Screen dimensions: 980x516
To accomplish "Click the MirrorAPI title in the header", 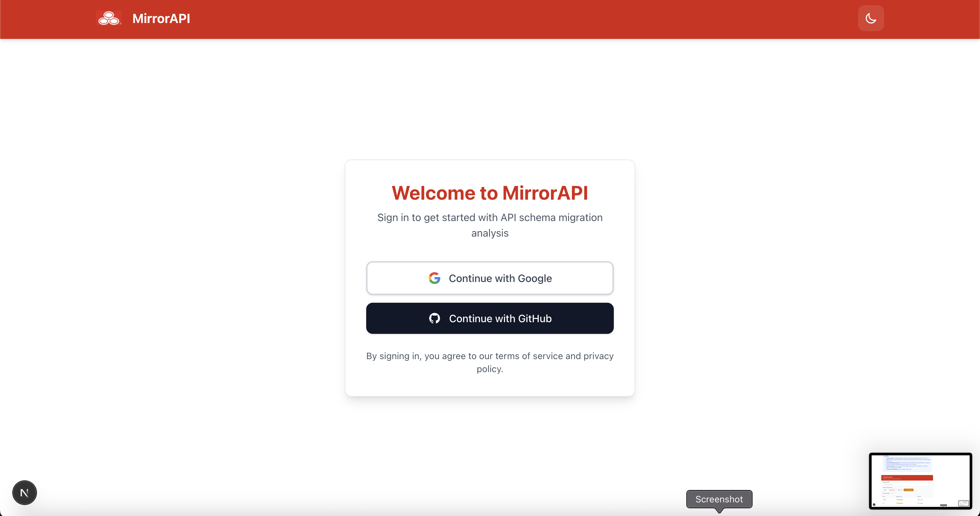I will 161,18.
